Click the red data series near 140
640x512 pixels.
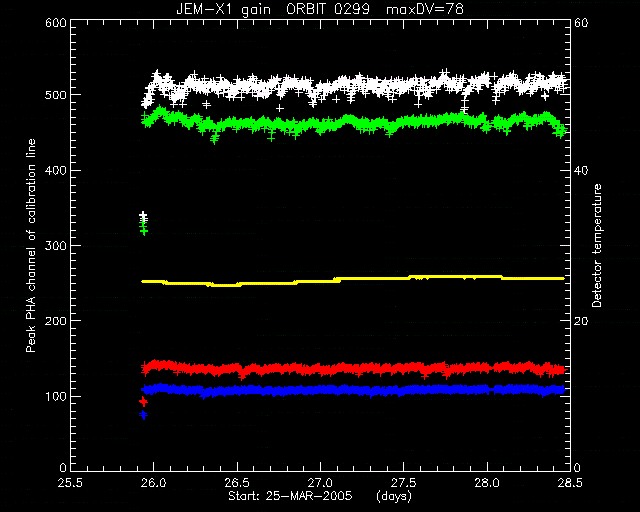(353, 369)
